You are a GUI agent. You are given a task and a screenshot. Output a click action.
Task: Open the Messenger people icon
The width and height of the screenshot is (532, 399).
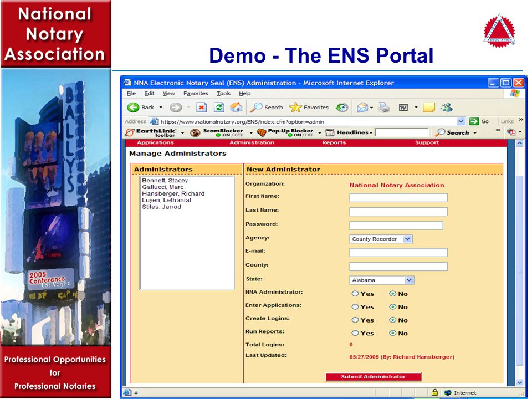click(x=447, y=108)
